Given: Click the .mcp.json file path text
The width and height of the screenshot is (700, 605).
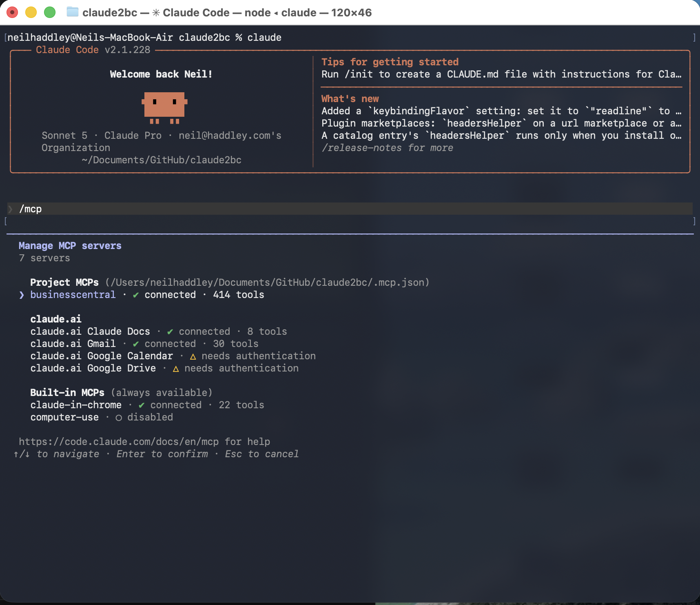Looking at the screenshot, I should coord(267,282).
